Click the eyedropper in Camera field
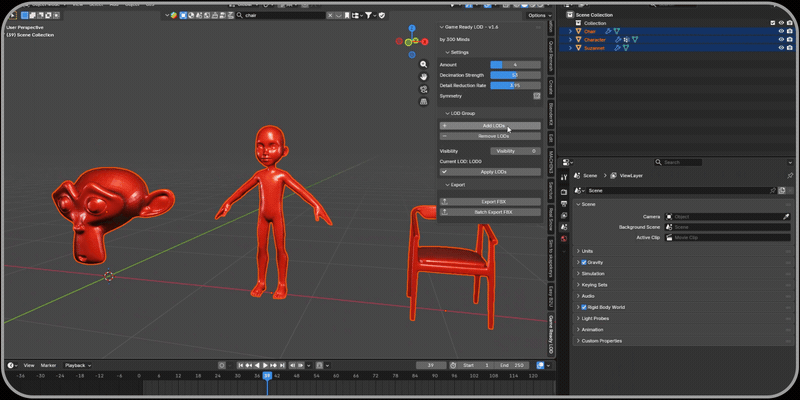The height and width of the screenshot is (400, 800). point(786,217)
